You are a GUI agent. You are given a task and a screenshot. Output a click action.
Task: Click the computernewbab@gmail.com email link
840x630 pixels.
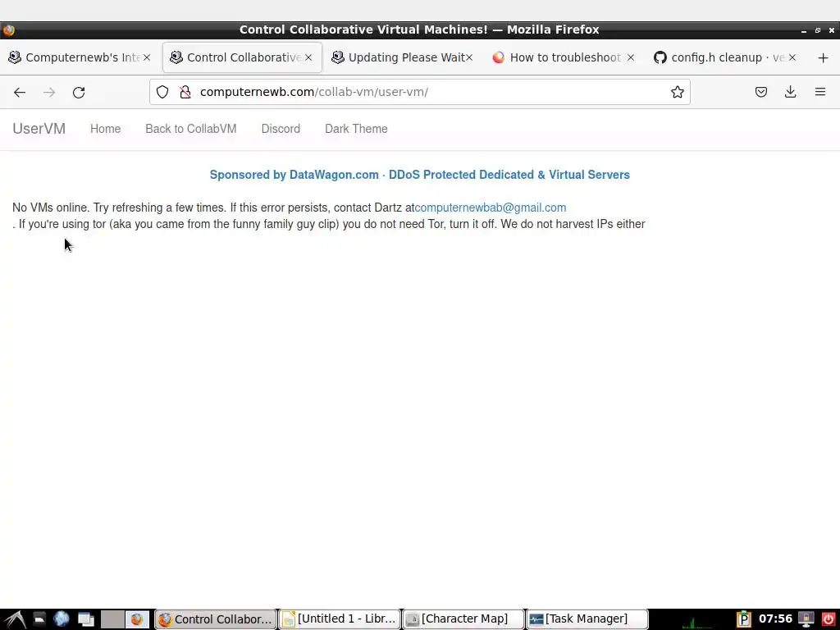491,208
